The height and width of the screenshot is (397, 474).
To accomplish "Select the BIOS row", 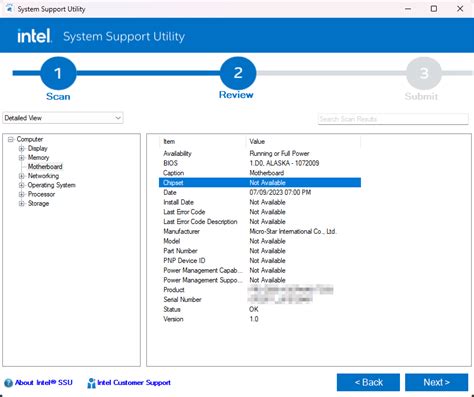I will click(x=260, y=163).
